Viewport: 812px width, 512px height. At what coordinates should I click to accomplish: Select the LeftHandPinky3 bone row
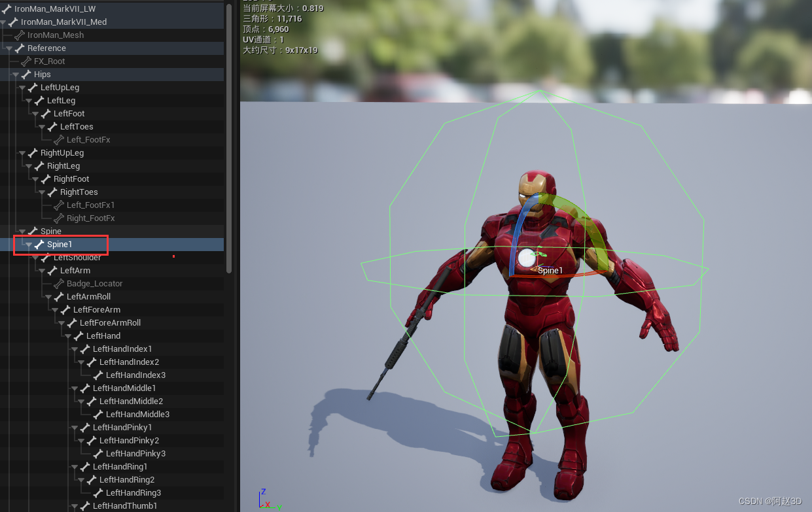112,454
